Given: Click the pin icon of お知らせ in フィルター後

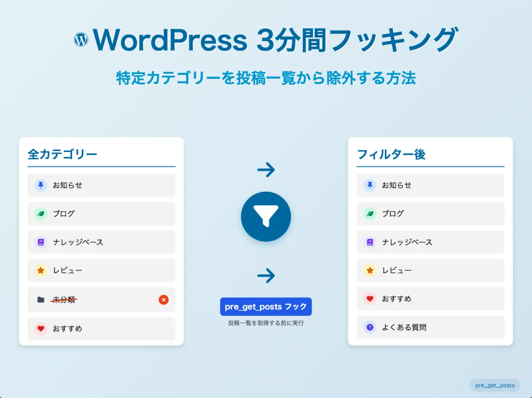Looking at the screenshot, I should tap(370, 185).
